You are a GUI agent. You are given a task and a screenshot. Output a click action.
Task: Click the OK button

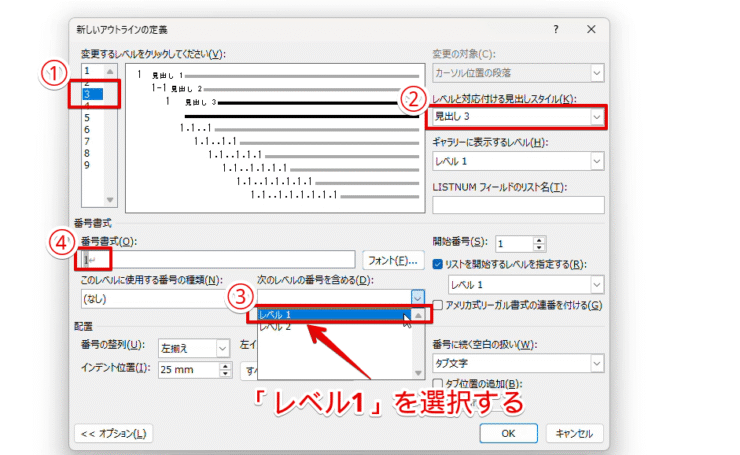508,433
